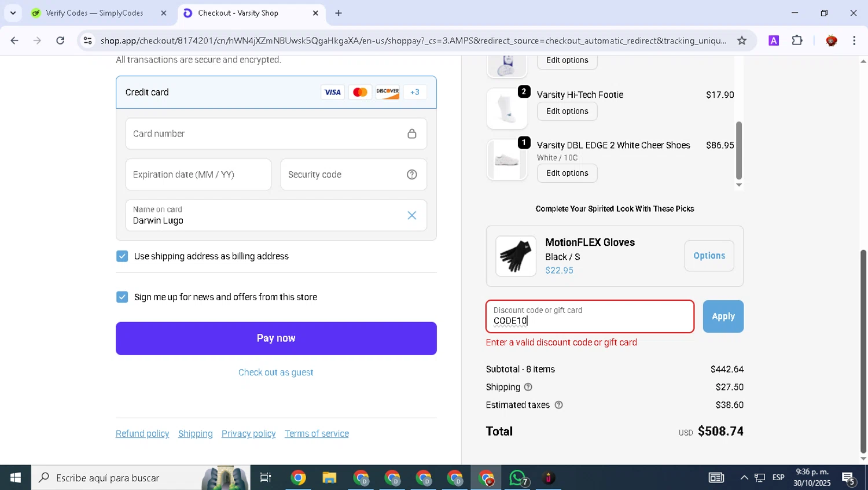
Task: Click the Pay now button
Action: tap(276, 338)
